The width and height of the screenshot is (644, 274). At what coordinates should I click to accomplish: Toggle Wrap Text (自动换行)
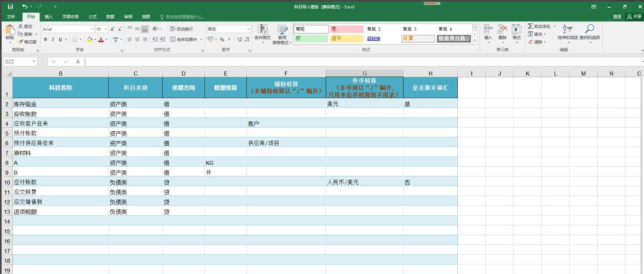click(x=181, y=29)
